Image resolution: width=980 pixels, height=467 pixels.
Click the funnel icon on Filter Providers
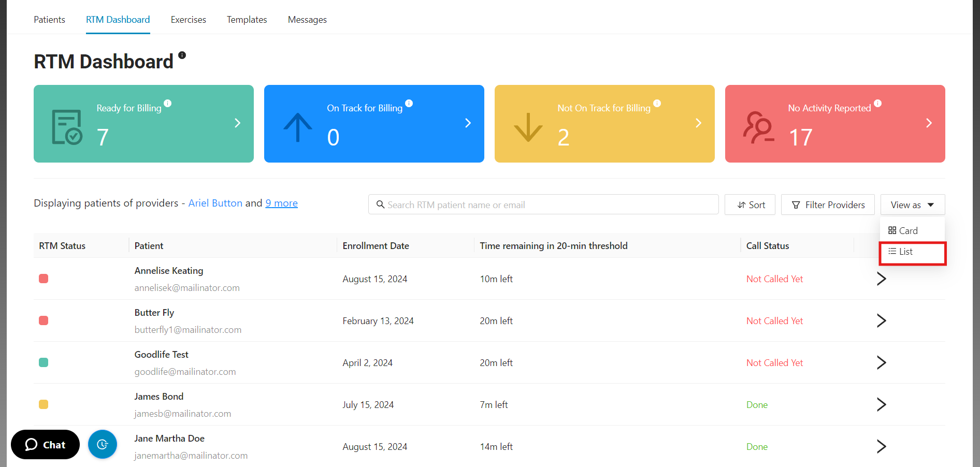point(796,205)
